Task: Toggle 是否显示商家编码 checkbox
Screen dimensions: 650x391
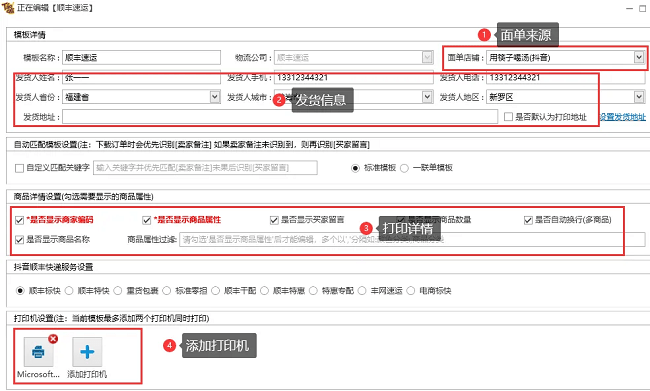Action: (19, 220)
